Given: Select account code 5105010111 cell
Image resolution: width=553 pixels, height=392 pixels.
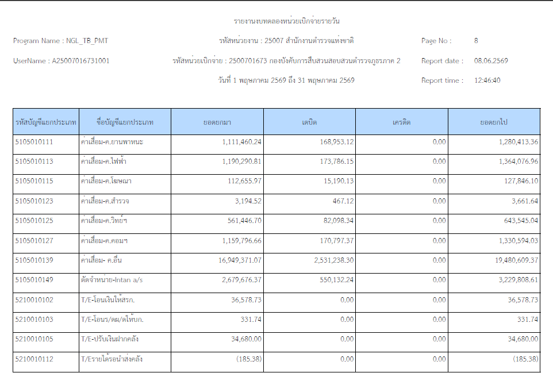Looking at the screenshot, I should click(46, 144).
